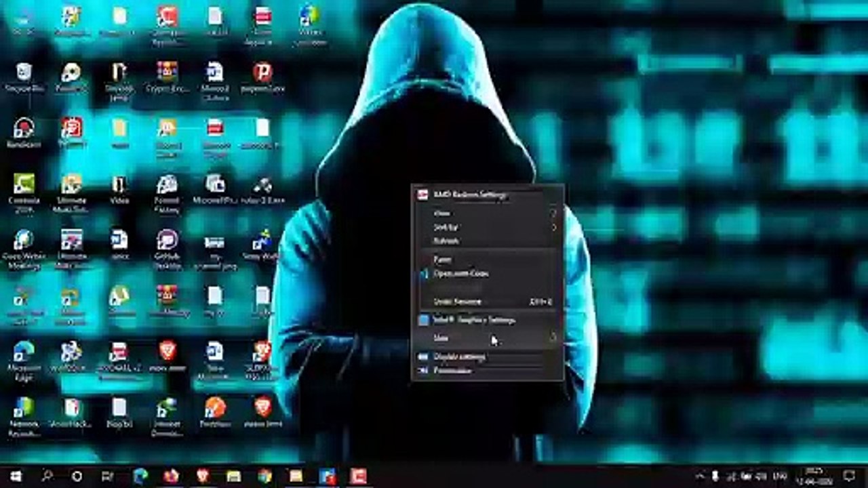This screenshot has width=868, height=488.
Task: Launch Brave browser from the taskbar
Action: (202, 476)
